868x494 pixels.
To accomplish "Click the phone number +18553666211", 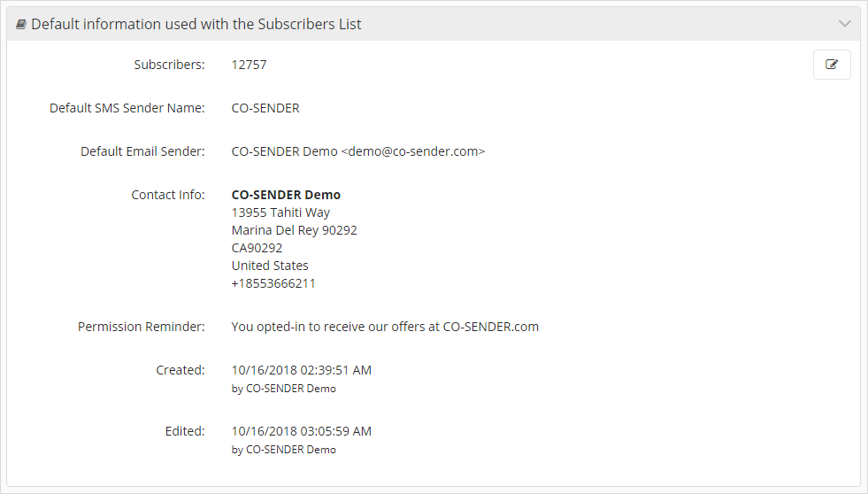I will coord(273,283).
